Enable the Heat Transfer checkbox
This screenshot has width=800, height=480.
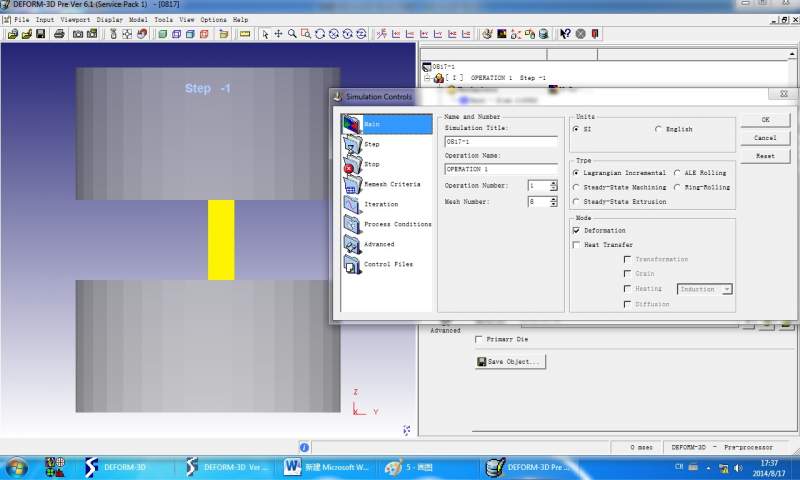pos(577,245)
